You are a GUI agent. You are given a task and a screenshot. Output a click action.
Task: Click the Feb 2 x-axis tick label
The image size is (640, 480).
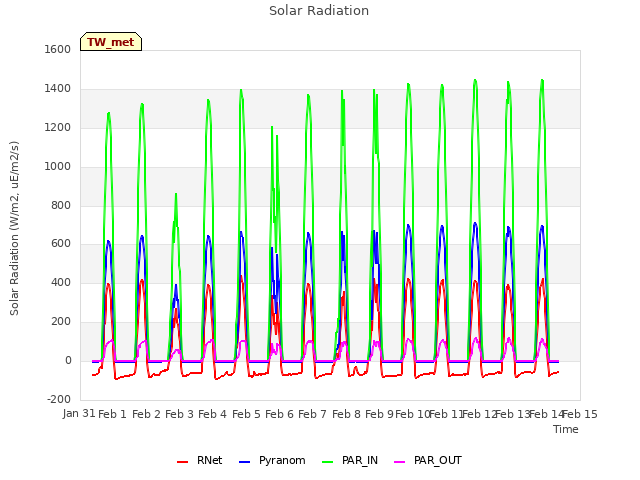pyautogui.click(x=146, y=414)
